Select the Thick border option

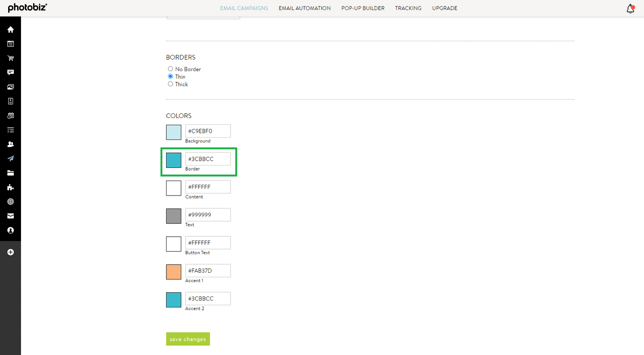[170, 84]
